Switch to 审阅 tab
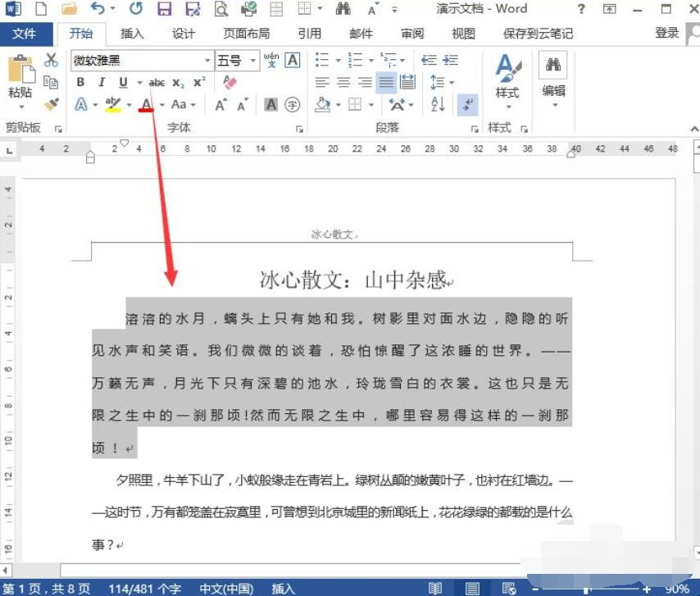Viewport: 700px width, 596px height. [412, 34]
